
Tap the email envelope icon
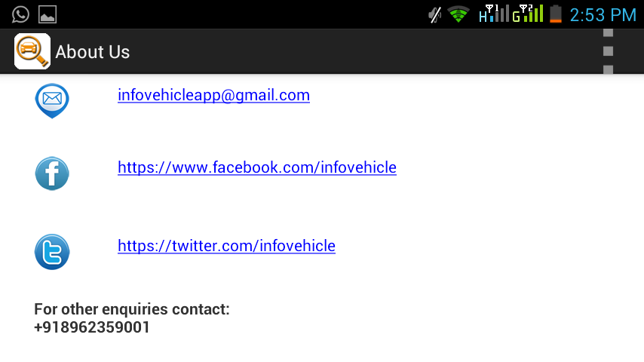[x=52, y=100]
